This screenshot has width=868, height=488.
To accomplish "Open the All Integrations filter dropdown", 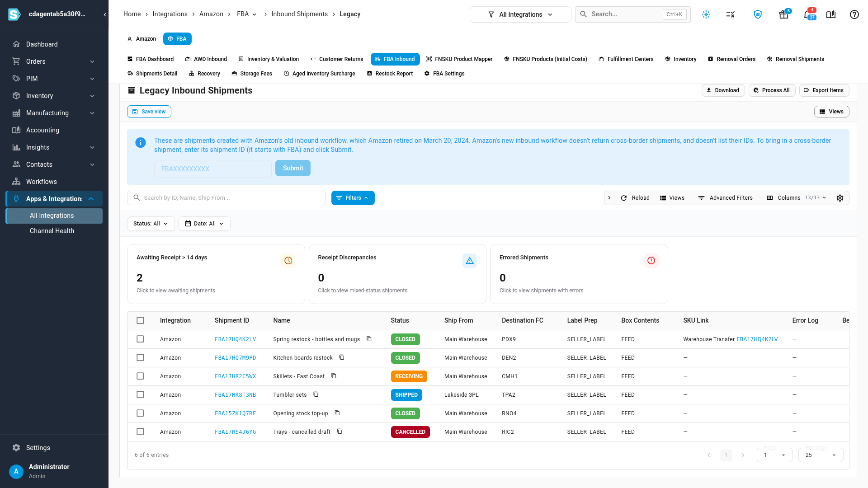I will (520, 14).
